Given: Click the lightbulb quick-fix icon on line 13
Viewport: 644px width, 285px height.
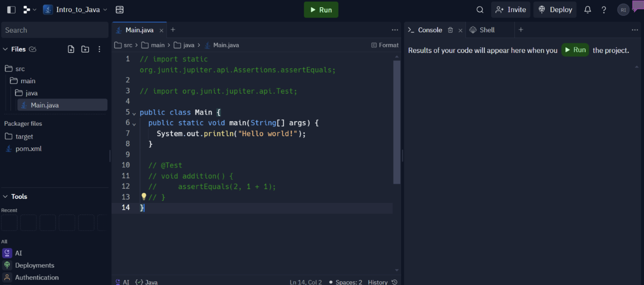Looking at the screenshot, I should (x=144, y=196).
